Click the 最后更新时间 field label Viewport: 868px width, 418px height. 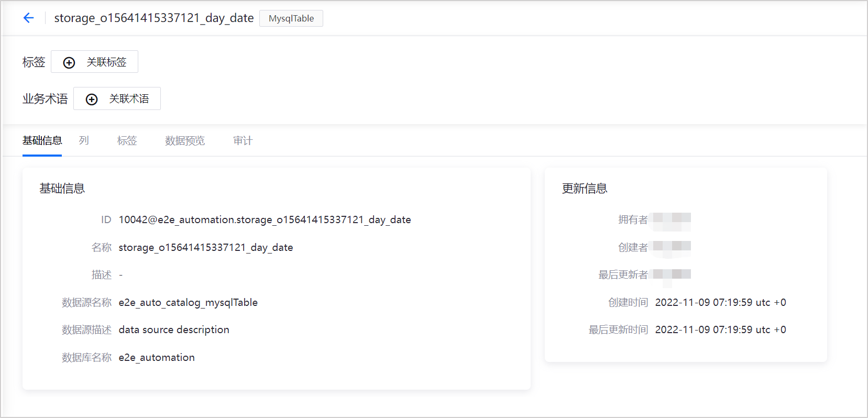[618, 329]
